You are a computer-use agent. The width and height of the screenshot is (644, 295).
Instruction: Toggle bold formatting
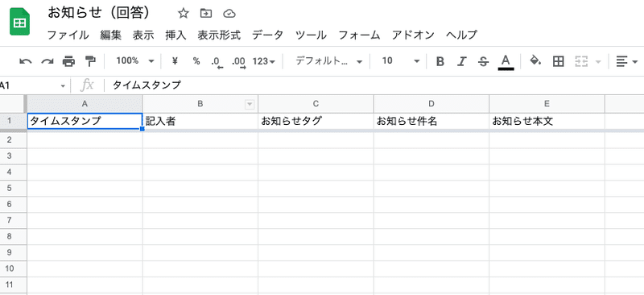(440, 62)
